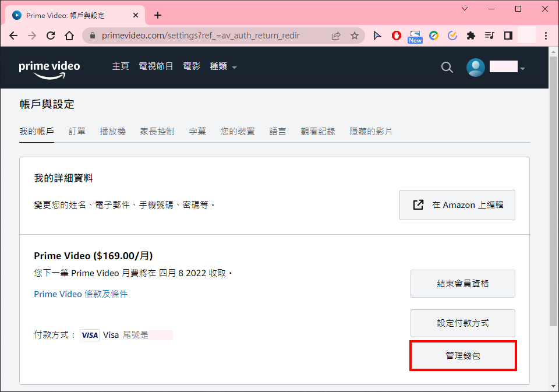This screenshot has width=559, height=392.
Task: Reload the page
Action: [51, 36]
